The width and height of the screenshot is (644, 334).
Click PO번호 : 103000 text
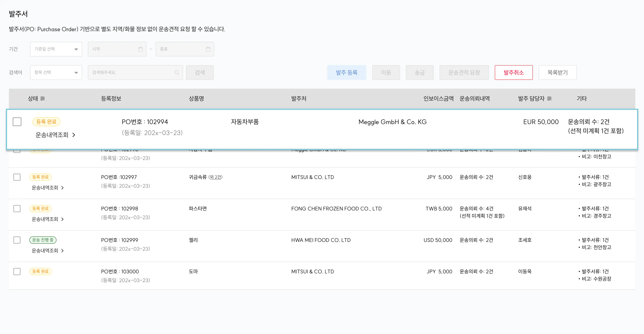[120, 272]
